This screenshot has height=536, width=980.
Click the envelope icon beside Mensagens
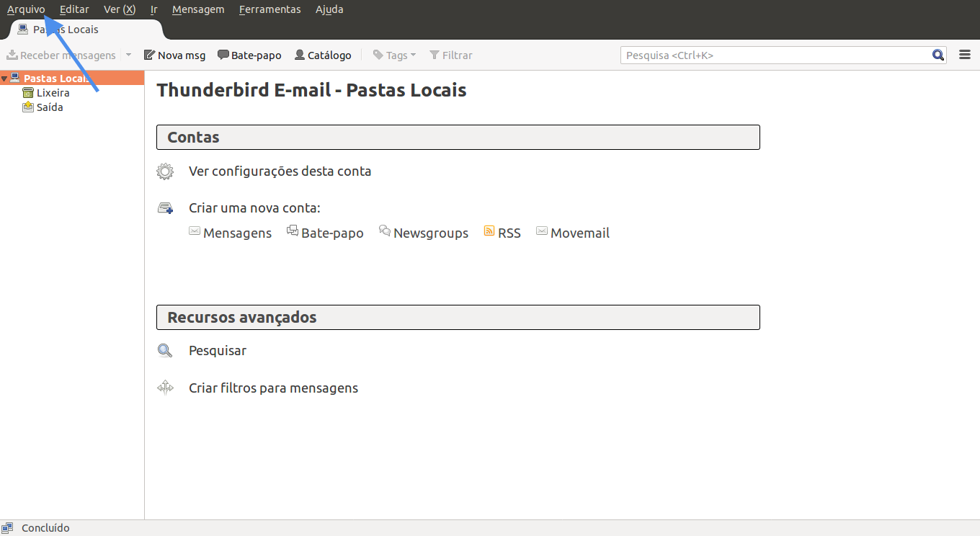coord(195,231)
